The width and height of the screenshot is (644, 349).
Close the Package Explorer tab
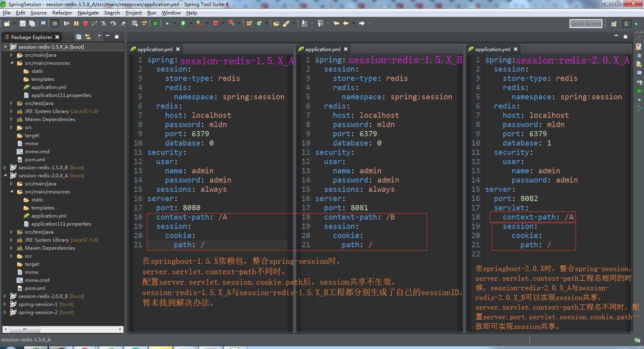57,37
